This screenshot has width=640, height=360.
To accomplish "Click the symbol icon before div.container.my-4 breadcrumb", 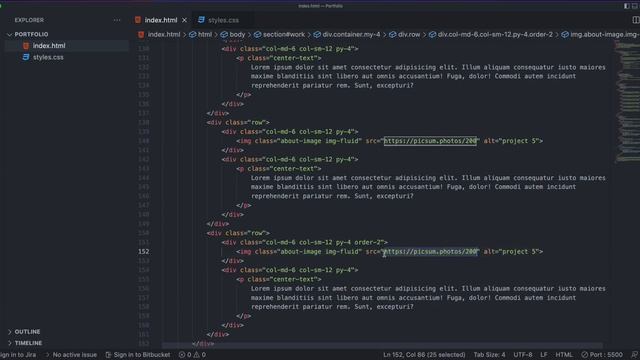I will [x=317, y=35].
